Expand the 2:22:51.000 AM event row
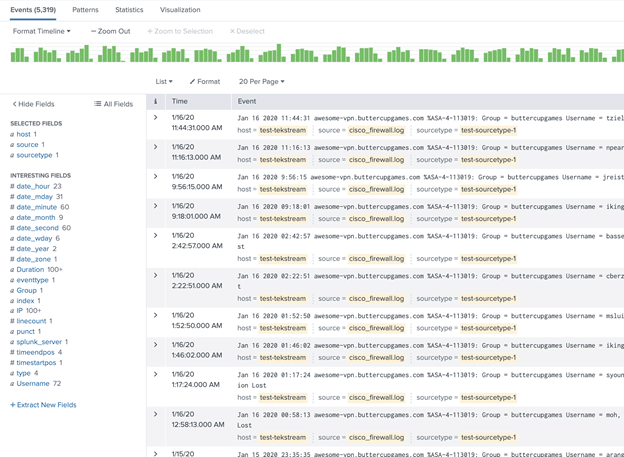This screenshot has height=457, width=624. pyautogui.click(x=156, y=275)
